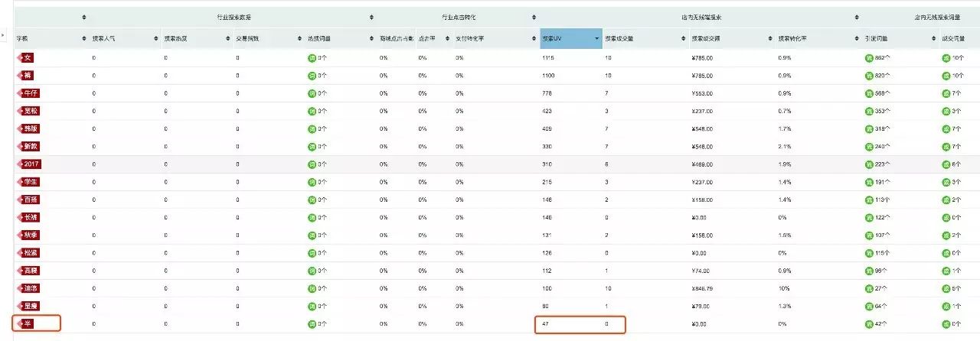Click the green 热搜词量 icon in the 显瘦 row

pyautogui.click(x=312, y=307)
